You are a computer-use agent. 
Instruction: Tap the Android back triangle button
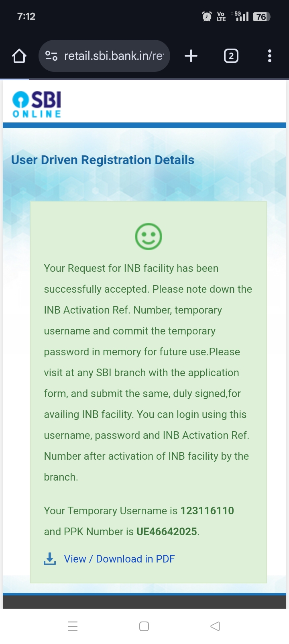coord(215,626)
